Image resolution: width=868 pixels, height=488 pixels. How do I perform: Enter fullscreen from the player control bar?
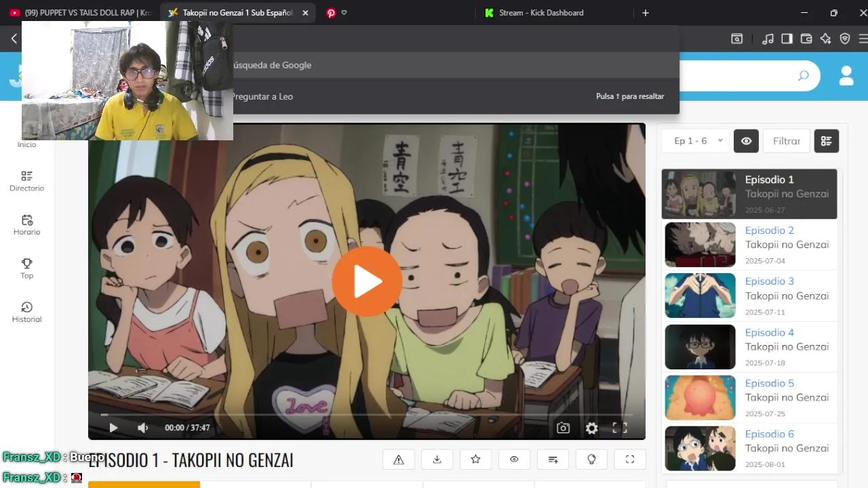[x=620, y=428]
